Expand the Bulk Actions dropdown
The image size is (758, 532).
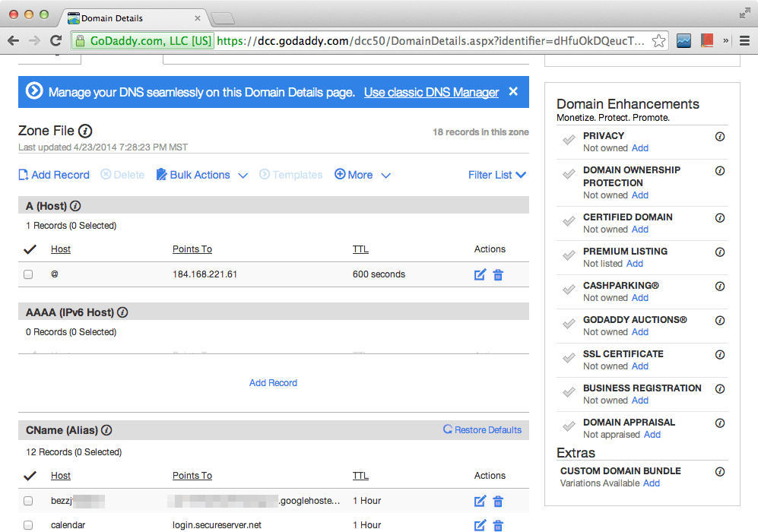point(201,175)
